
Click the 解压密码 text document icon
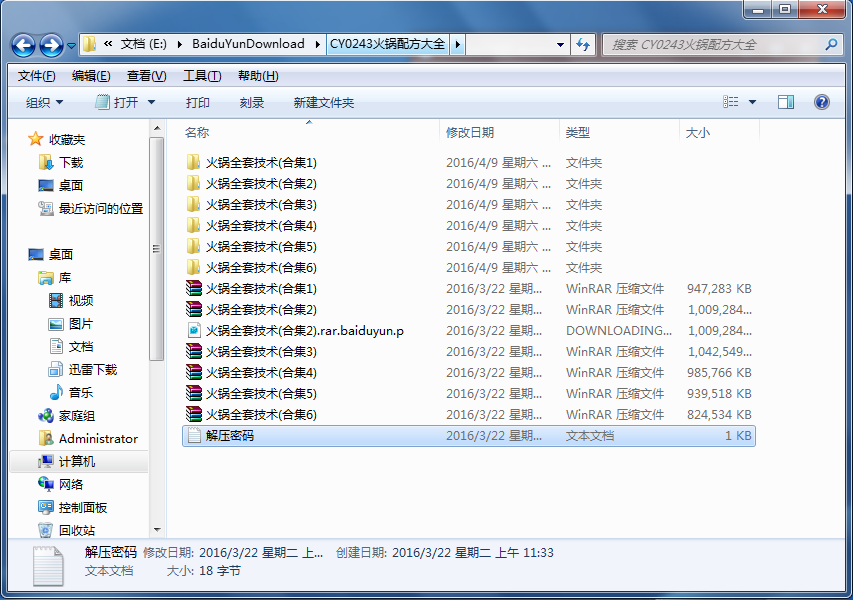tap(194, 435)
